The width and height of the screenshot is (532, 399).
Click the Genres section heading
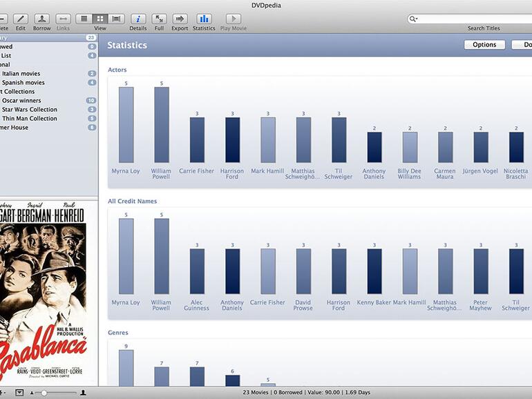pos(117,333)
